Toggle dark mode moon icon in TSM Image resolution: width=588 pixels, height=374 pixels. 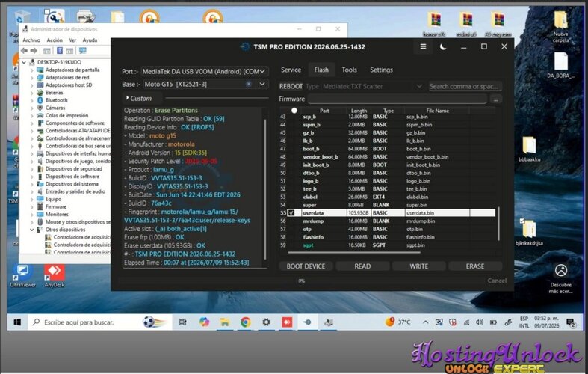tap(443, 46)
